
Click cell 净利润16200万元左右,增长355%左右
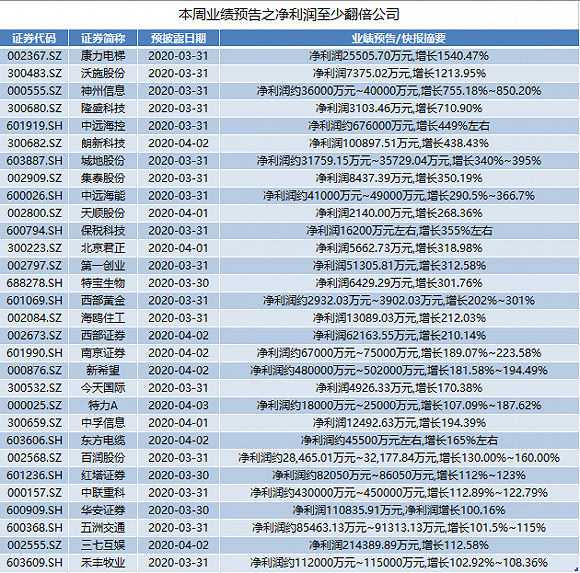tap(399, 230)
